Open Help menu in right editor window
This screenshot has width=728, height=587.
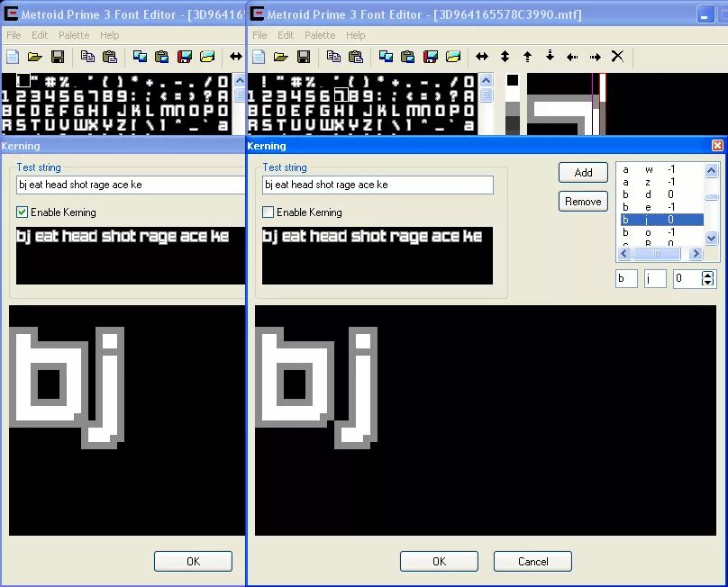click(x=356, y=35)
